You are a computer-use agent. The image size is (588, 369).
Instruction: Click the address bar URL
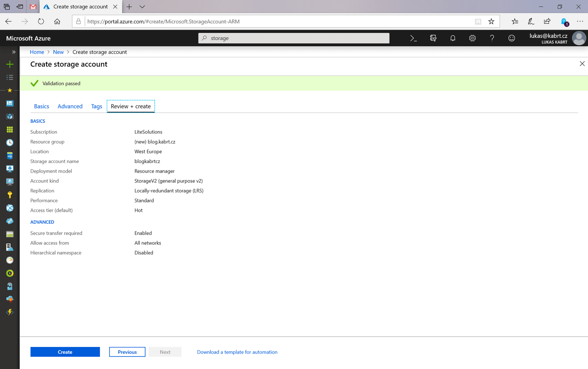click(164, 22)
